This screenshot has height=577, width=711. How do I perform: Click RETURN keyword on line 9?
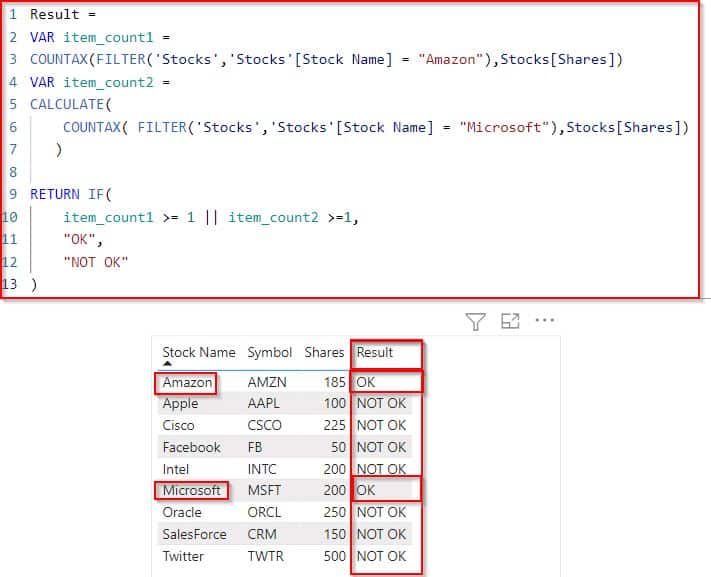55,194
